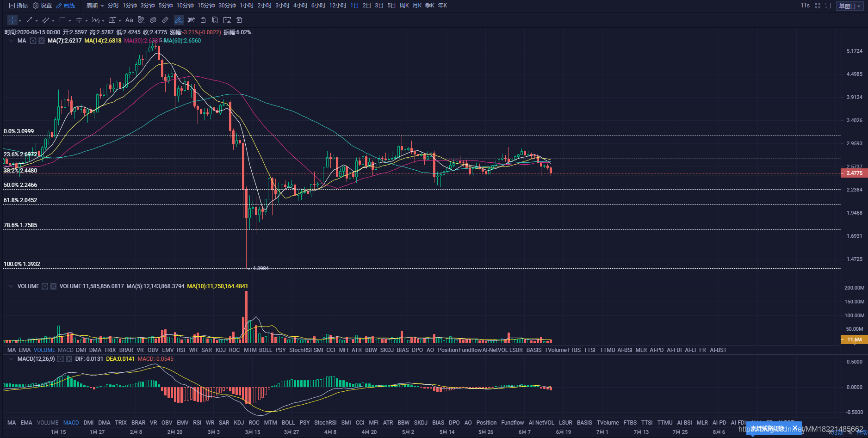The width and height of the screenshot is (868, 438).
Task: Select MACD in the bottom indicator row
Action: (71, 423)
